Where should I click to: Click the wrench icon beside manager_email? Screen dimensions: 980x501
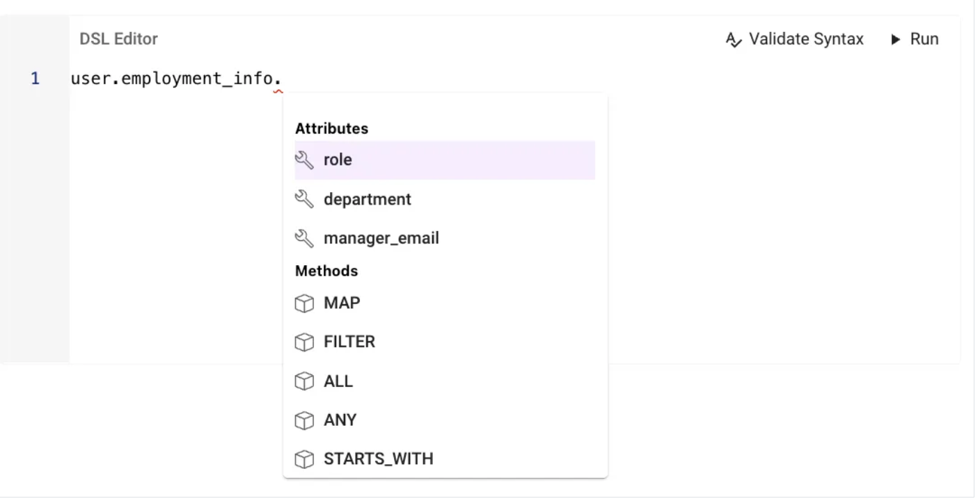point(304,239)
